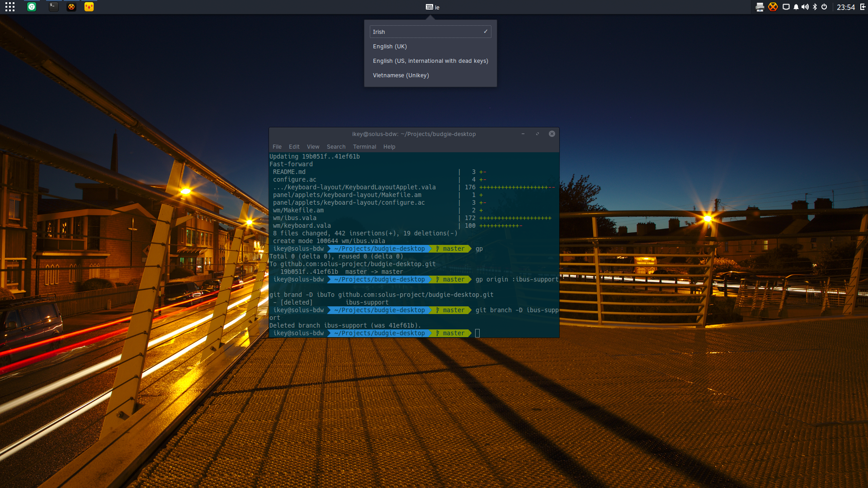
Task: Click 'Total 0 (delta 0)' output line
Action: click(336, 257)
